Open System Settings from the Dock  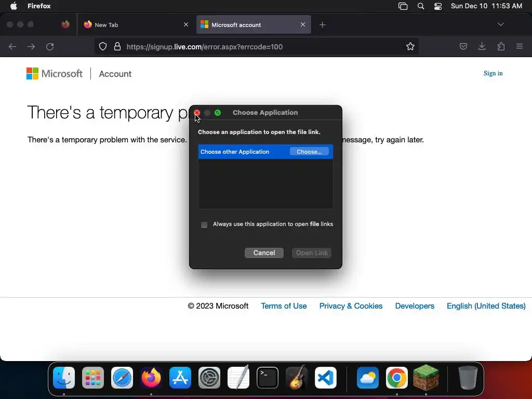point(209,378)
